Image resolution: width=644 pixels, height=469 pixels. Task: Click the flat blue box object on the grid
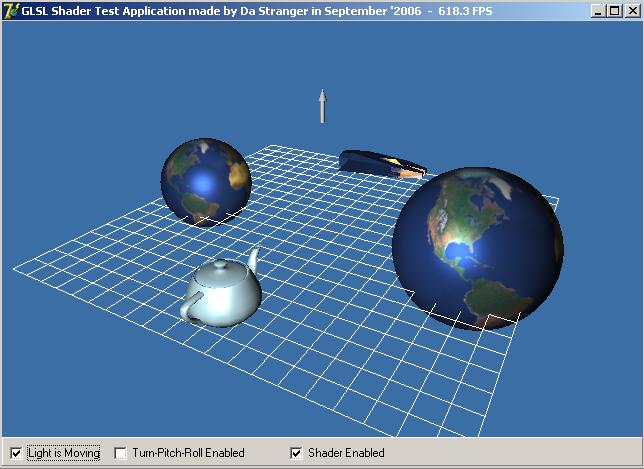[382, 164]
